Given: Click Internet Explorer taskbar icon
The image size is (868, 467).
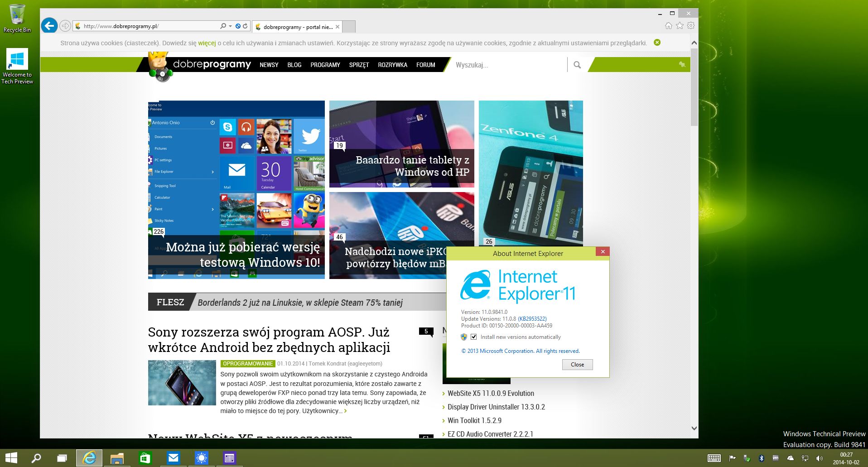Looking at the screenshot, I should [89, 458].
